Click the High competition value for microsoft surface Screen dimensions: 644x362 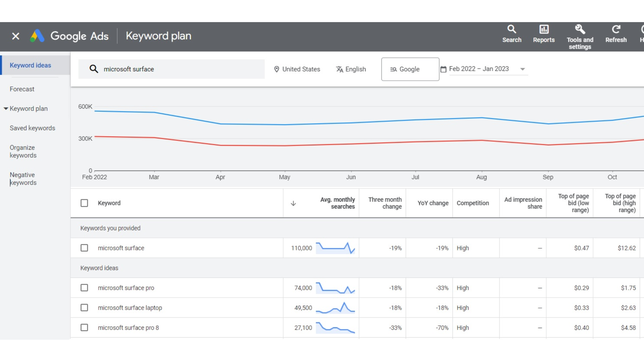[x=463, y=248]
